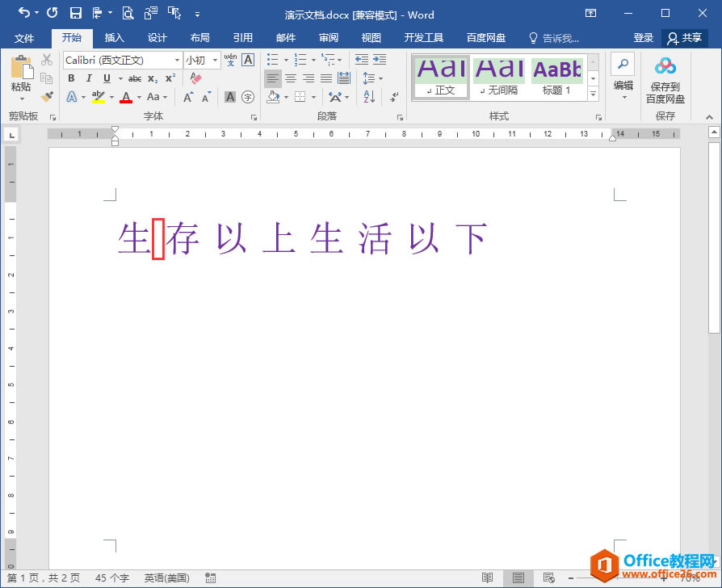
Task: Click the Copy icon in clipboard group
Action: pos(47,78)
